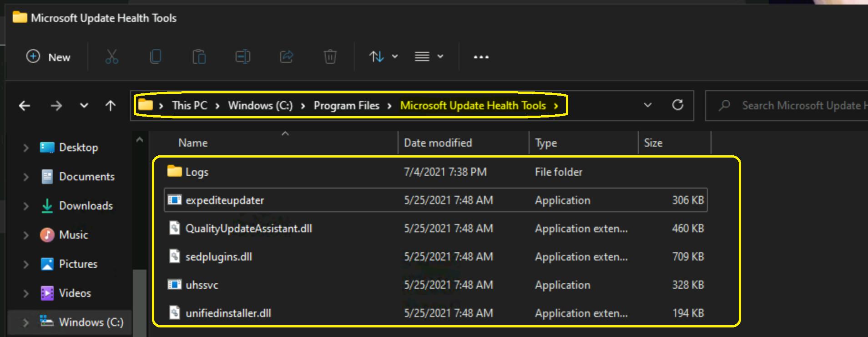Expand the Videos tree node
The width and height of the screenshot is (868, 337).
[26, 293]
